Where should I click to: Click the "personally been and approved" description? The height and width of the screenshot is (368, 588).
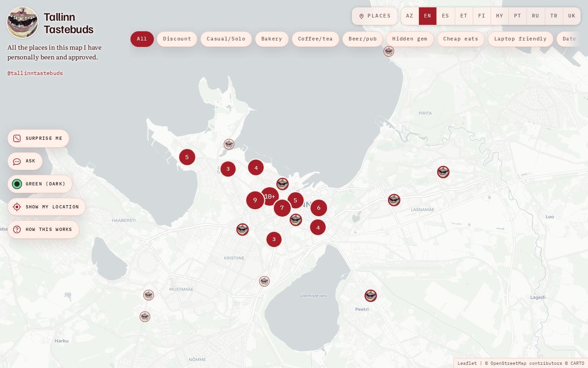[52, 57]
